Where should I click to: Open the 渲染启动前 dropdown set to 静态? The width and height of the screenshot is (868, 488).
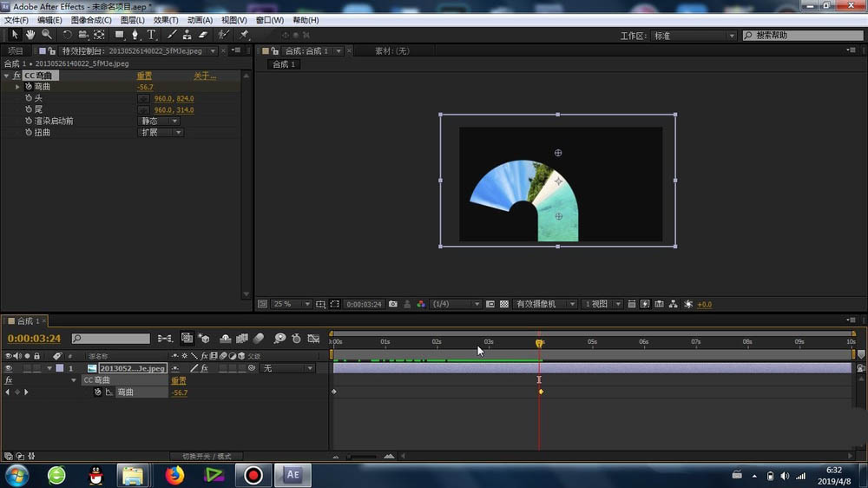161,122
